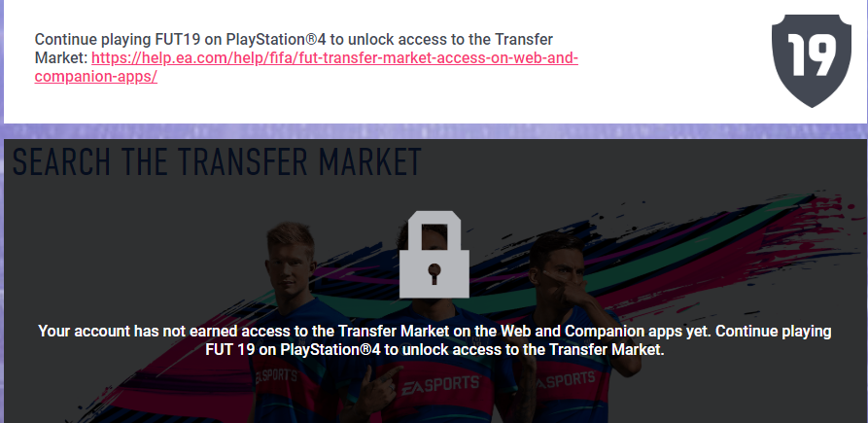
Task: Click the 'Continue playing FUT19' notice text
Action: click(x=294, y=39)
